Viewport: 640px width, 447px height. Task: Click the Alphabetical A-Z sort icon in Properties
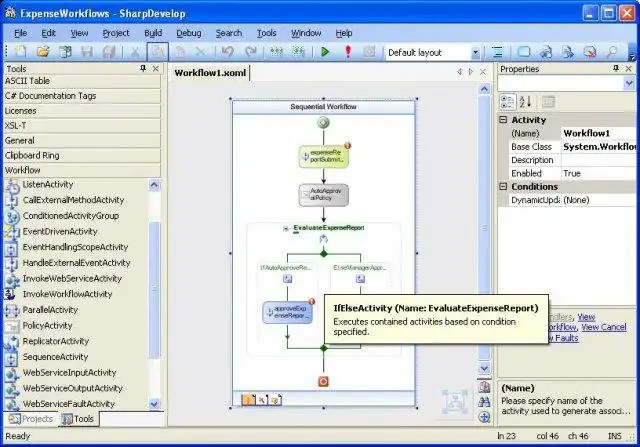point(525,102)
